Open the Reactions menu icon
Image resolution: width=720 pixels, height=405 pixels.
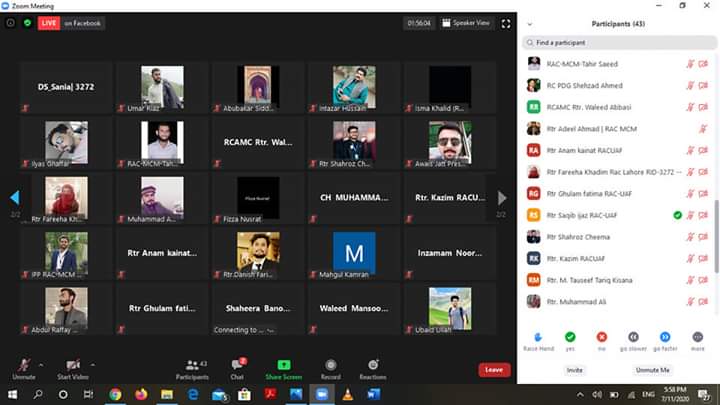tap(373, 366)
